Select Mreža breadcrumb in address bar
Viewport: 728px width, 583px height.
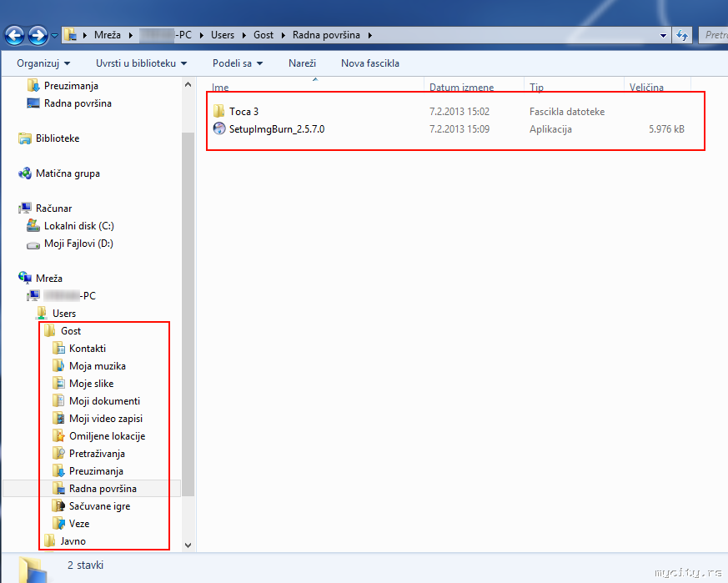tap(108, 35)
